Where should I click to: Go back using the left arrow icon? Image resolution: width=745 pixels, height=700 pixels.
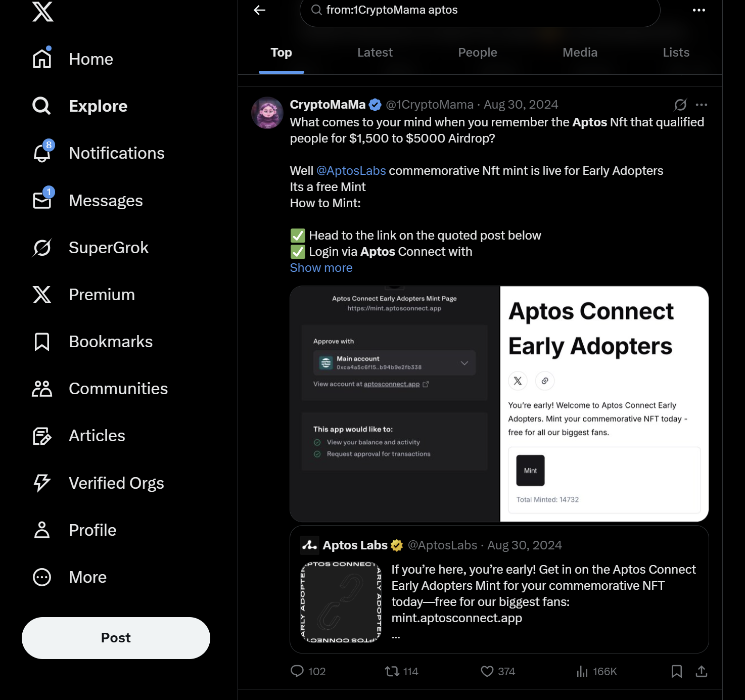[260, 10]
